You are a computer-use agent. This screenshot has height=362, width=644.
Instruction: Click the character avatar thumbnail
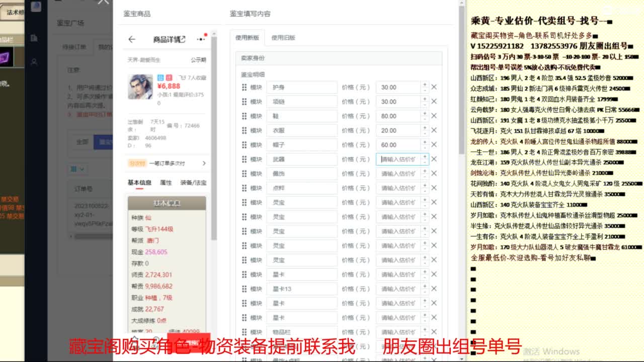tap(140, 86)
